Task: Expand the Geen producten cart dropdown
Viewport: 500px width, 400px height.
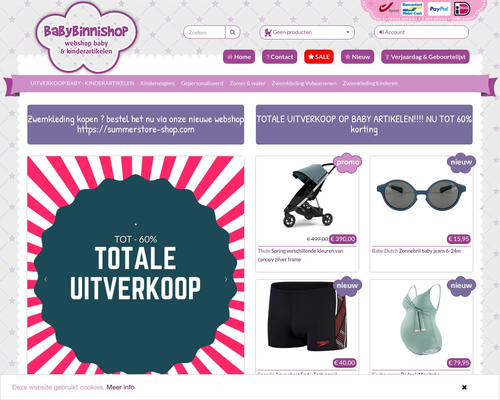Action: [x=307, y=32]
